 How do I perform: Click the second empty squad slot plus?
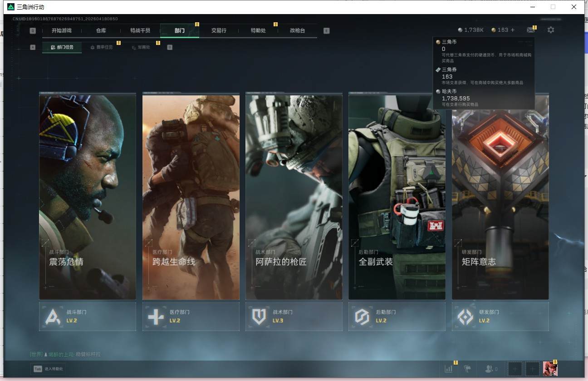(533, 369)
